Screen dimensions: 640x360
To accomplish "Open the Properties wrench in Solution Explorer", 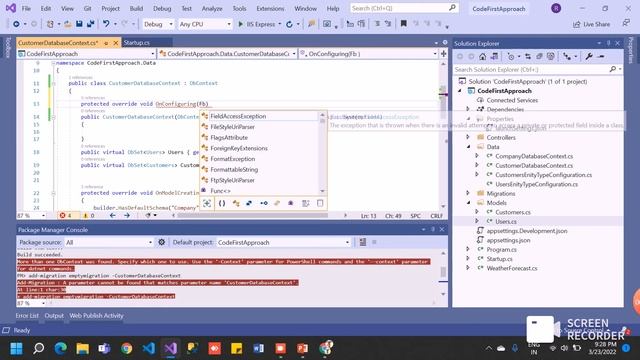I will click(x=589, y=56).
